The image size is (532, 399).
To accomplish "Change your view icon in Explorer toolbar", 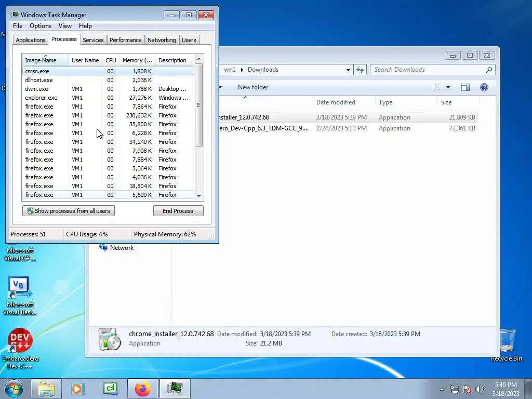I will tap(436, 87).
